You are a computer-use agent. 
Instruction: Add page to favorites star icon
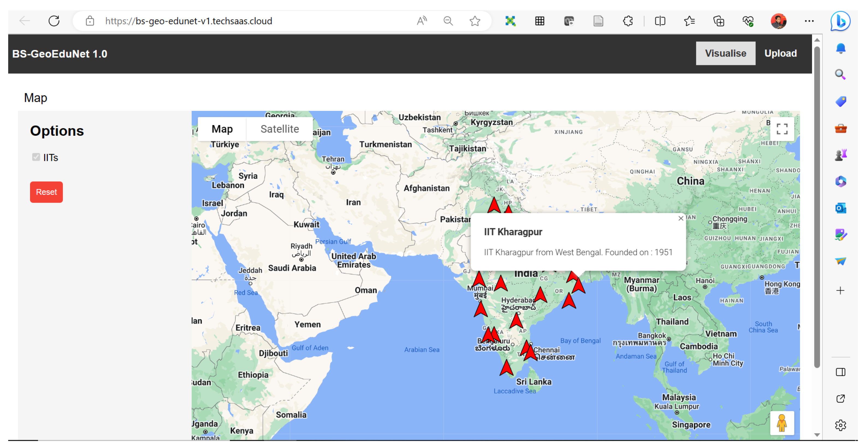coord(475,21)
